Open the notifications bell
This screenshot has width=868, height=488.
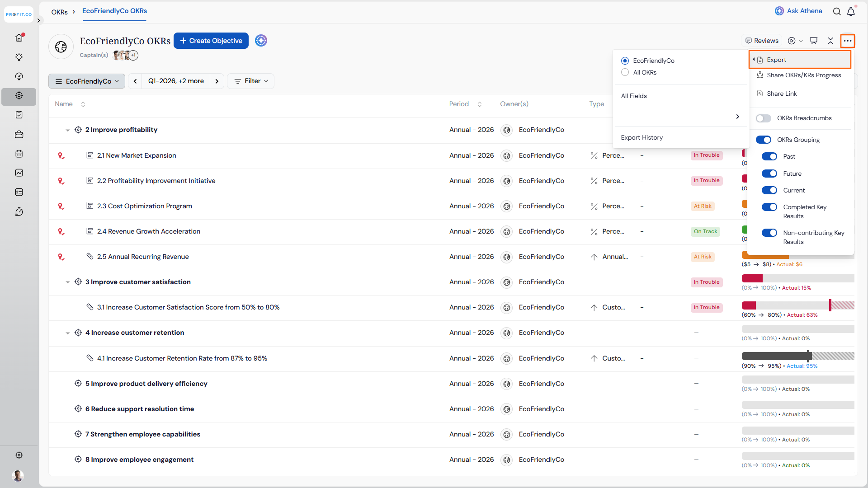pyautogui.click(x=851, y=11)
